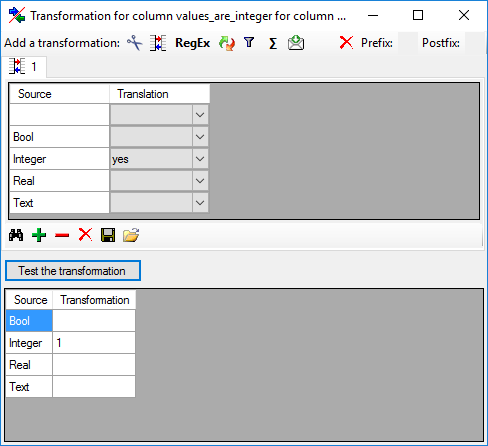Add a cut transformation with scissors icon
488x446 pixels.
point(134,43)
